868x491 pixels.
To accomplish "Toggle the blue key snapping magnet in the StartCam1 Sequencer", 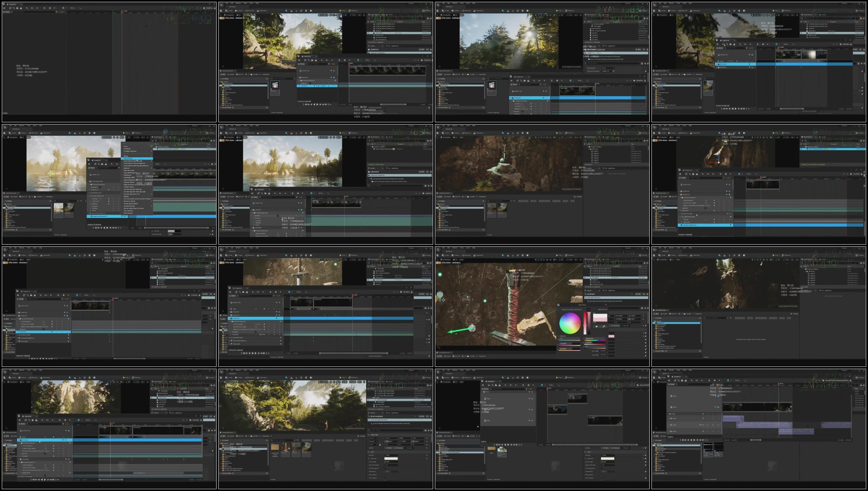I will 358,60.
